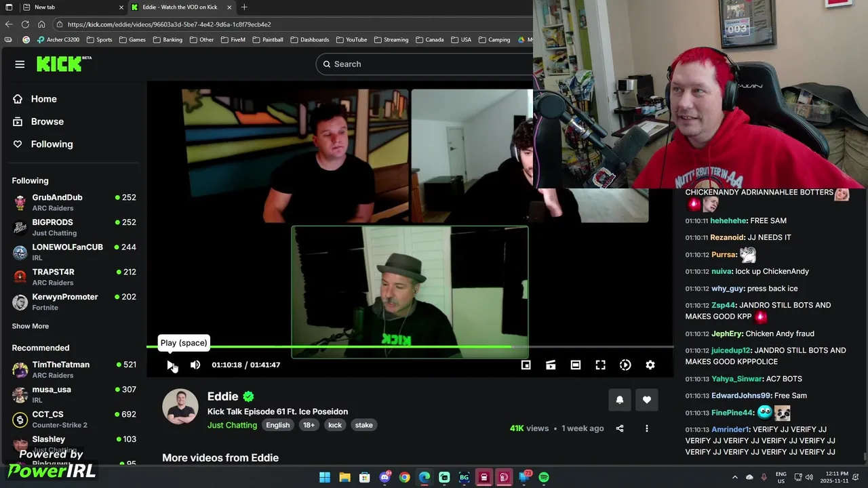
Task: Open the Camping bookmarks folder
Action: pos(494,39)
